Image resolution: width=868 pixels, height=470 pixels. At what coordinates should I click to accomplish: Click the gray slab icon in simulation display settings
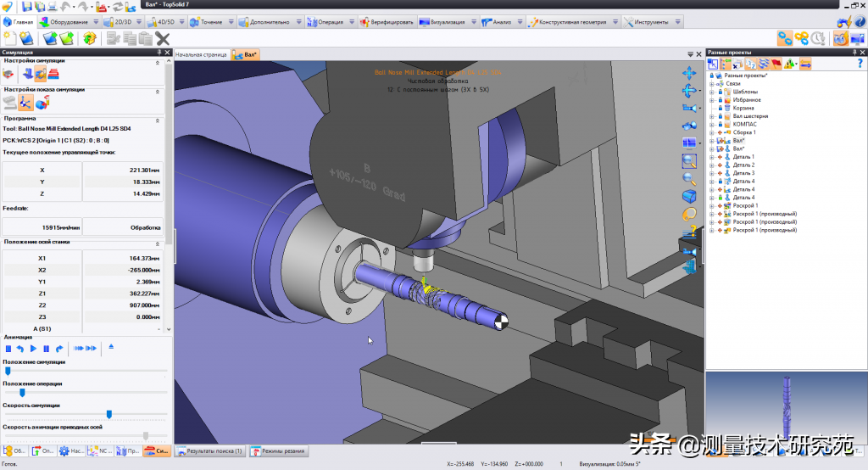tap(9, 103)
